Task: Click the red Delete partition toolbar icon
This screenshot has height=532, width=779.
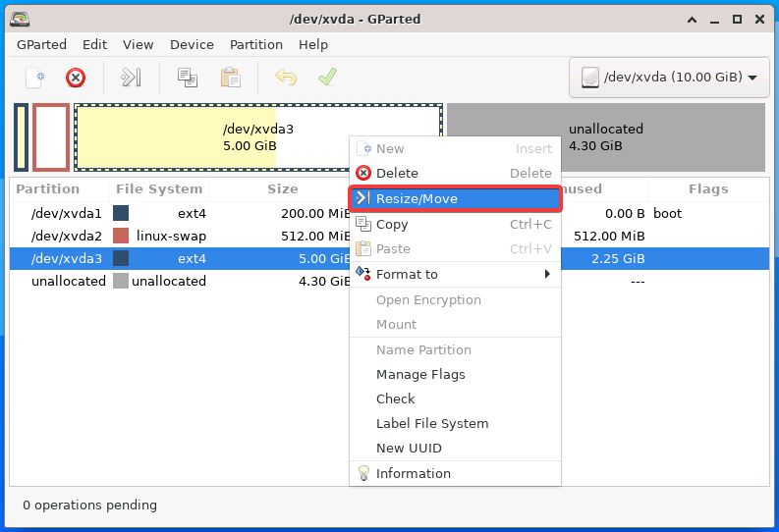Action: 76,78
